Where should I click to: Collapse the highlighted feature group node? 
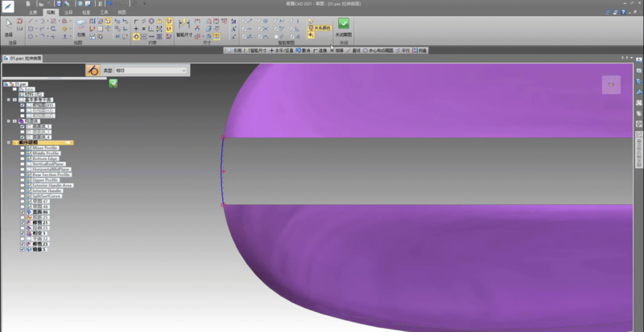[8, 142]
